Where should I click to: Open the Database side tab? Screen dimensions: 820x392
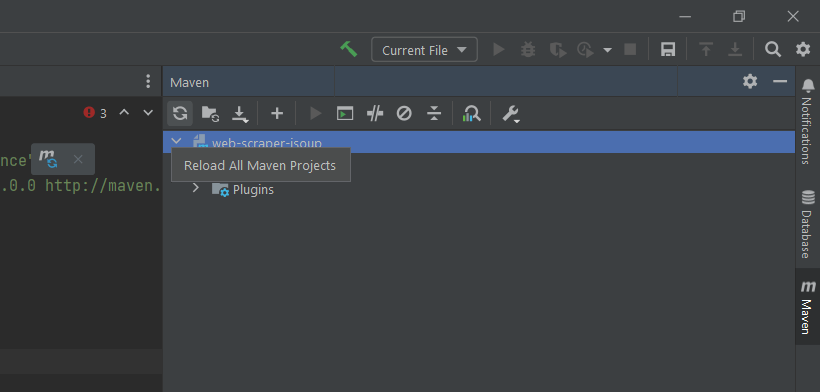807,224
